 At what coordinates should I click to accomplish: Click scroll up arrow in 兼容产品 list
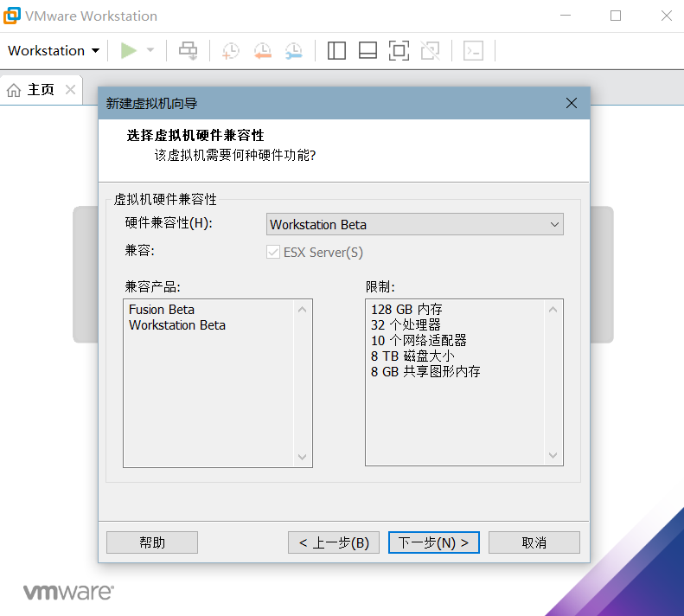(x=302, y=310)
